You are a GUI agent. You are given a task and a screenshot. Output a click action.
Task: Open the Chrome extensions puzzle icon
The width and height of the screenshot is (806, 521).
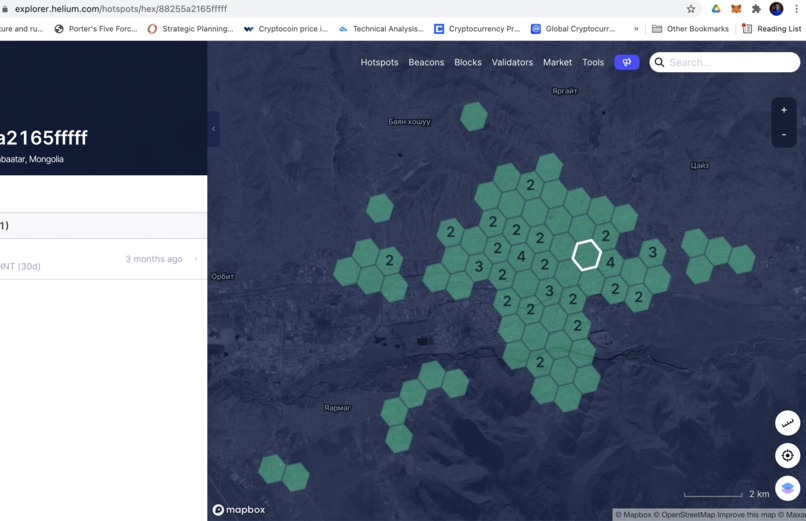click(x=756, y=9)
